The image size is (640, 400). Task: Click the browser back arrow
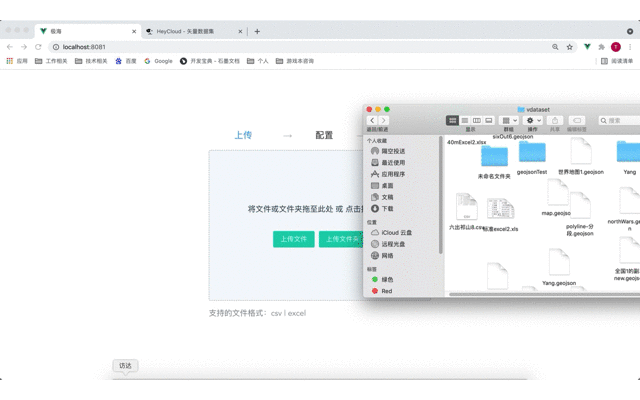click(10, 47)
